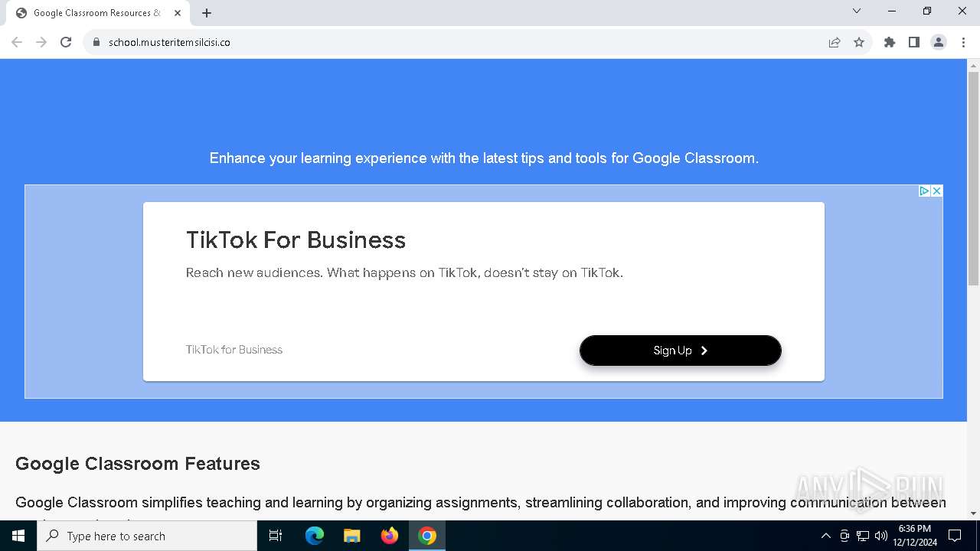Click the small TikTok for Business advertiser label

[234, 350]
